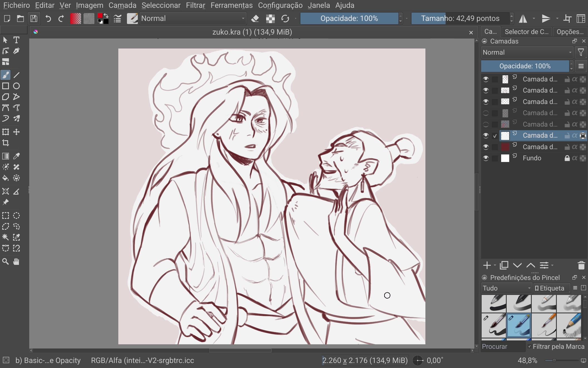Open the Camadas layer options menu
This screenshot has height=368, width=588.
[581, 66]
